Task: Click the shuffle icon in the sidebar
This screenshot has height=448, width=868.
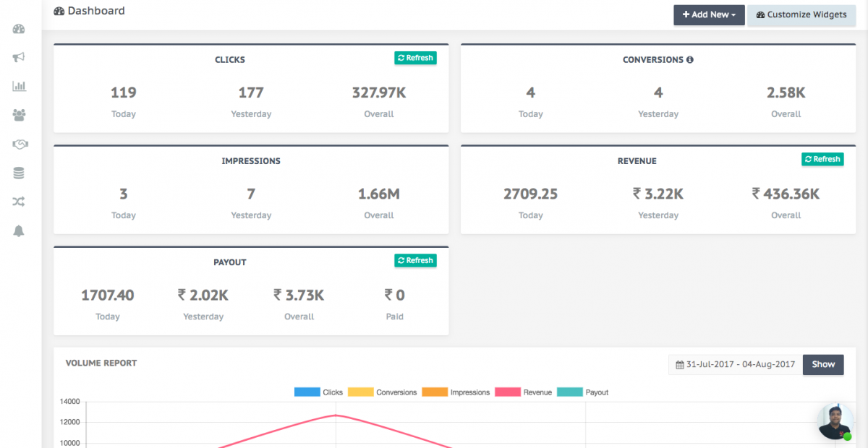Action: pos(19,202)
